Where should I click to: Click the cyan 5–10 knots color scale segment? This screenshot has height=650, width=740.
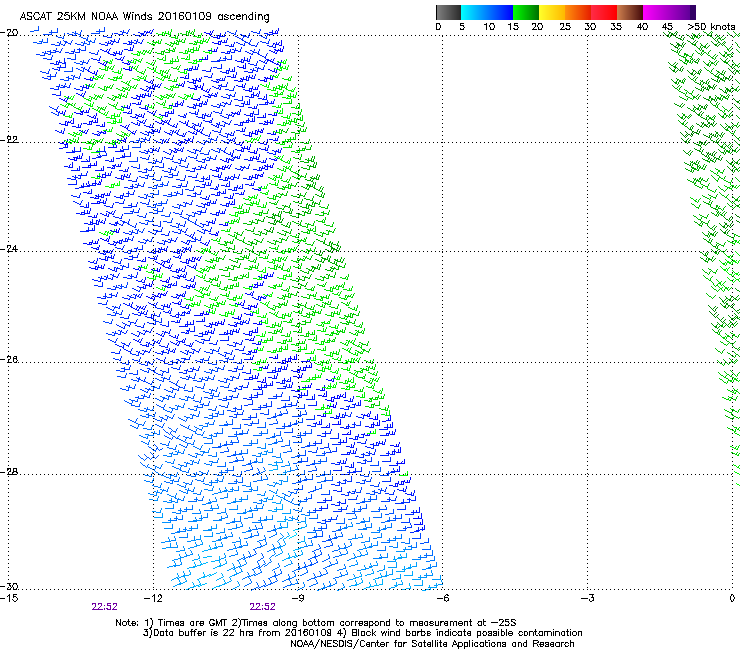[474, 12]
